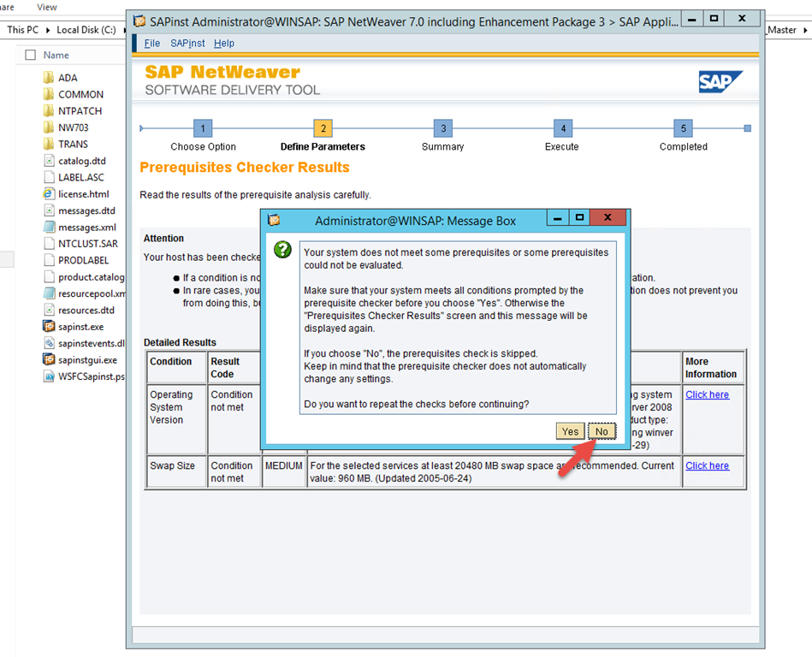
Task: Select the sapinst.exe file icon
Action: [50, 326]
